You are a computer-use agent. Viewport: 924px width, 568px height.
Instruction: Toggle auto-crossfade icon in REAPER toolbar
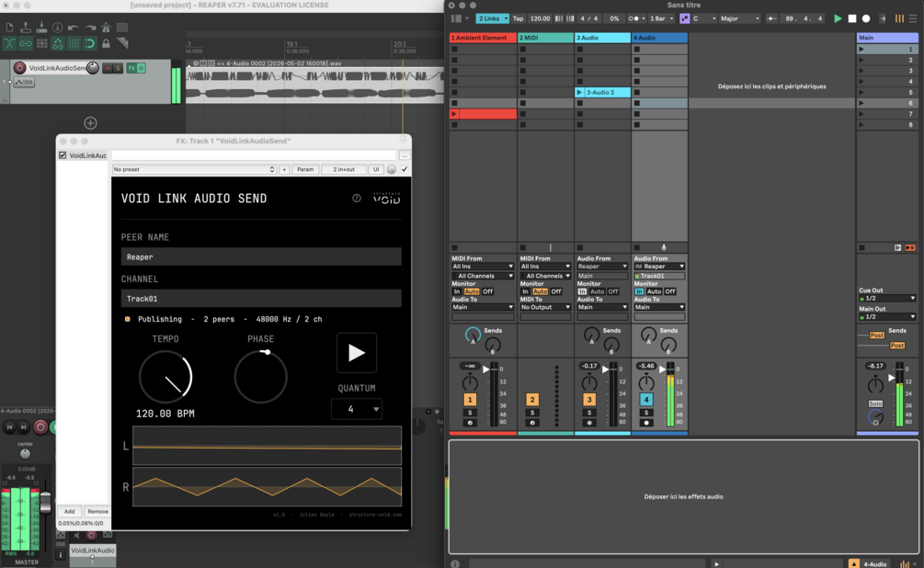9,43
